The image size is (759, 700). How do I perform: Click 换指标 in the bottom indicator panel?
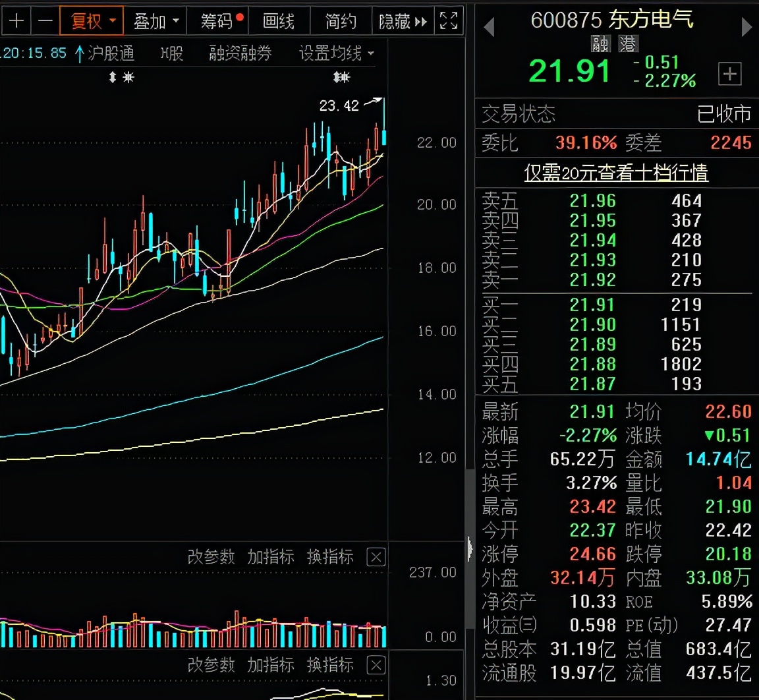pos(330,664)
